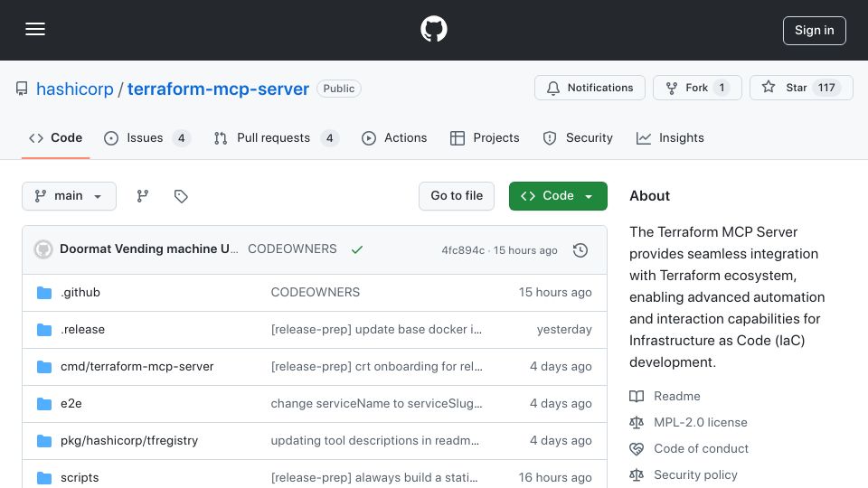
Task: Click the commit status green checkmark
Action: pyautogui.click(x=357, y=249)
